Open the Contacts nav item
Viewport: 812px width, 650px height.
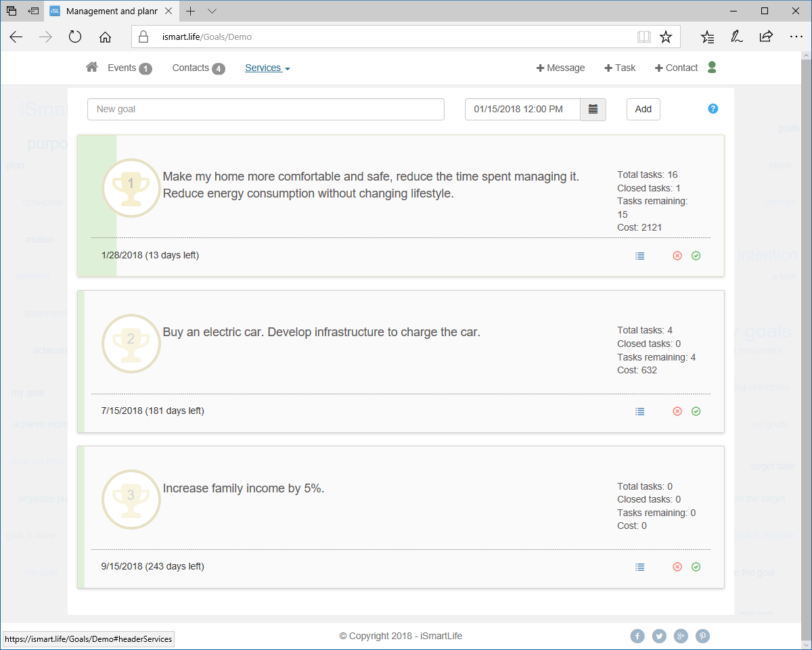pos(198,68)
